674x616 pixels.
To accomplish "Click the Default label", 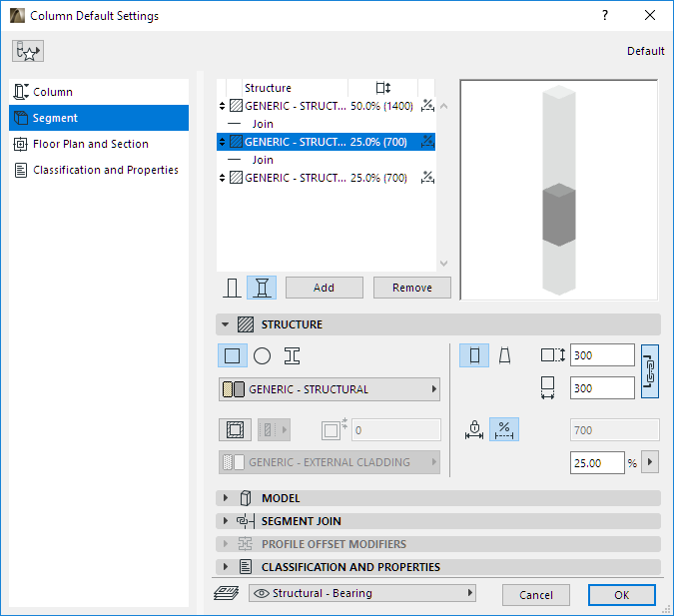I will point(646,51).
